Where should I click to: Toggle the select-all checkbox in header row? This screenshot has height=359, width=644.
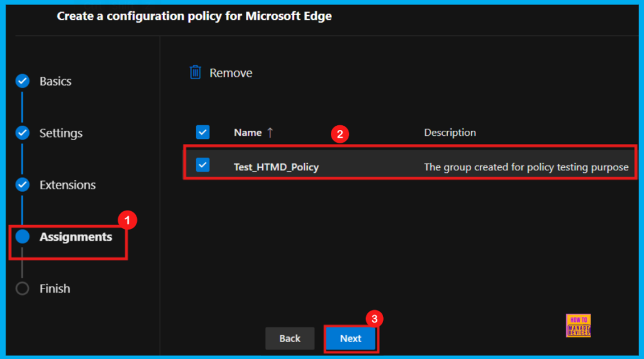(203, 132)
